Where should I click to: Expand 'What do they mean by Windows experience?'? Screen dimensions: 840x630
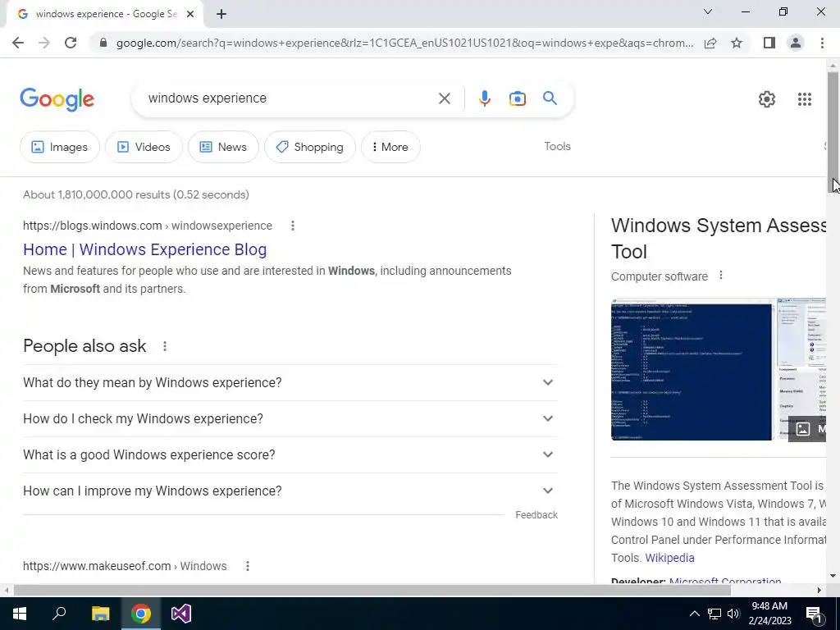(x=290, y=382)
